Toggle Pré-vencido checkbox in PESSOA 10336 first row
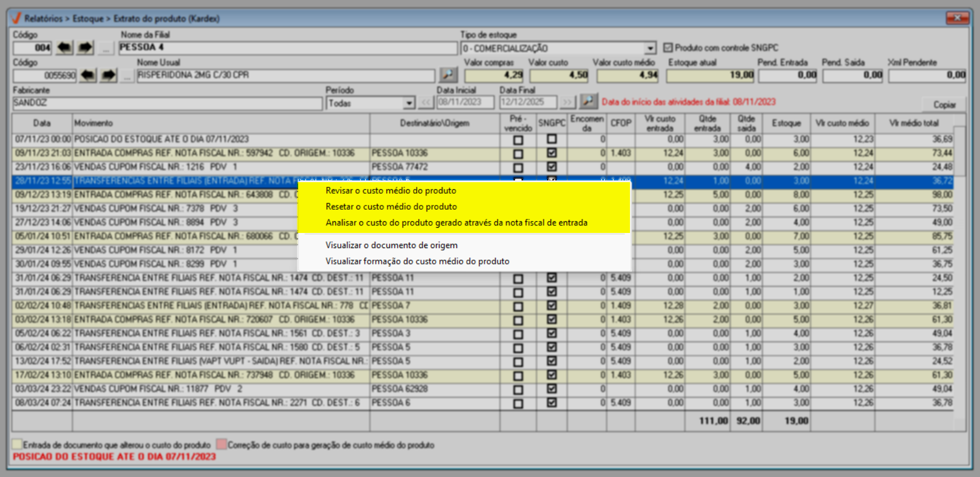The height and width of the screenshot is (477, 980). [x=518, y=154]
